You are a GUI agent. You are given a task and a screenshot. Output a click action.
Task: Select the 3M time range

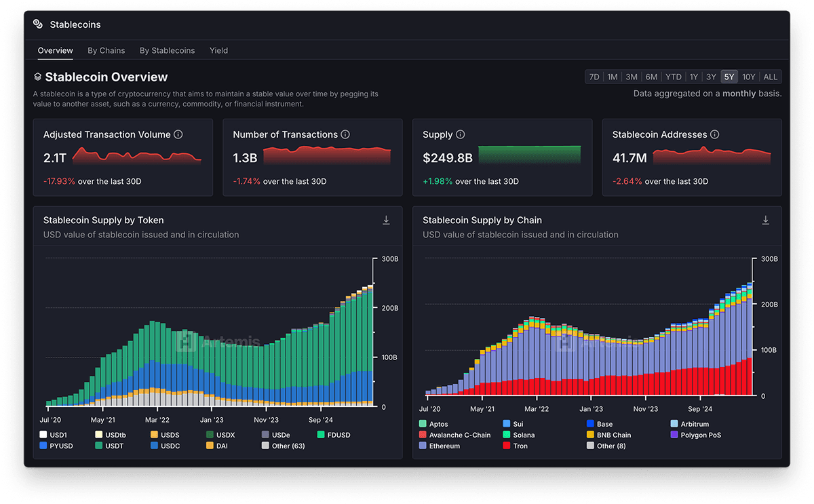click(632, 77)
